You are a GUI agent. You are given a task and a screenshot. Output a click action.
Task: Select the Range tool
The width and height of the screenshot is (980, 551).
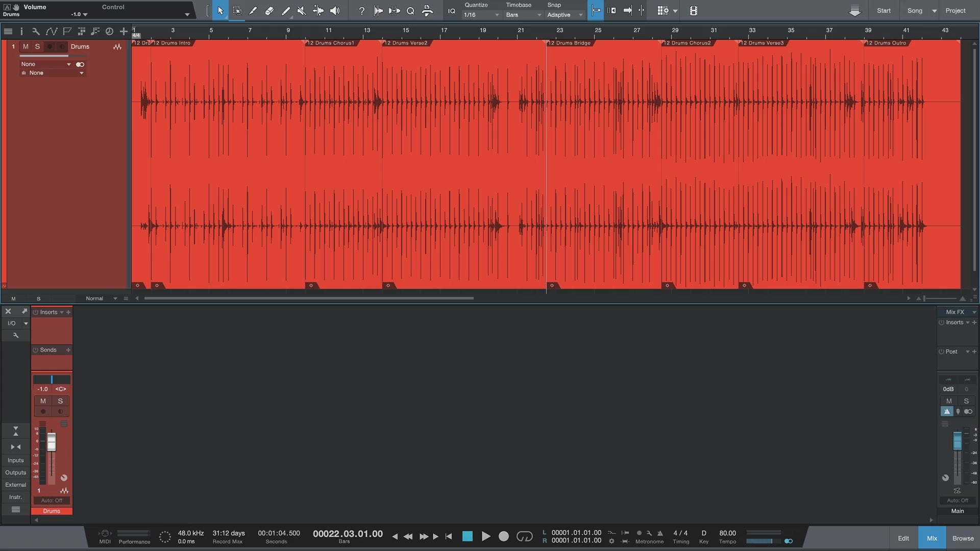(x=237, y=10)
